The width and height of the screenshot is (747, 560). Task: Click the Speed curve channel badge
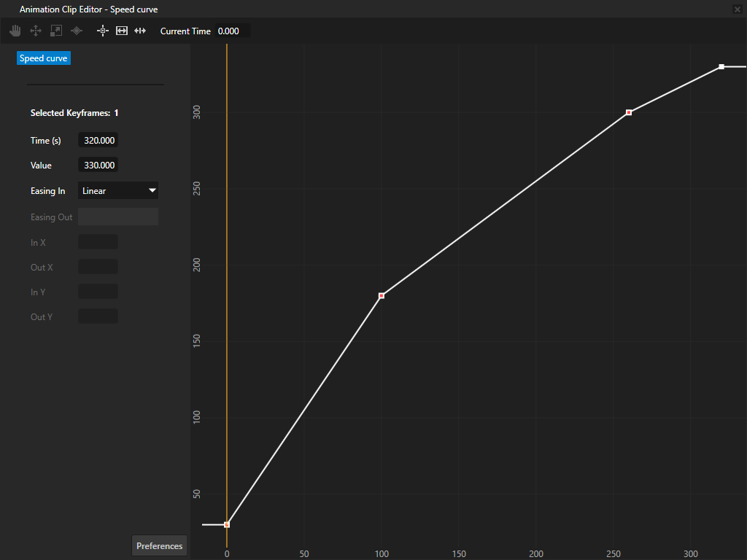tap(43, 58)
